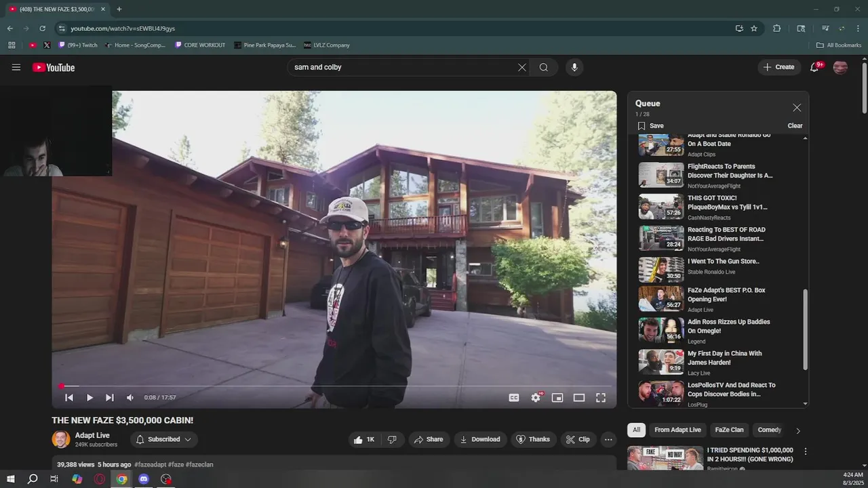Skip to previous video in queue
Screen dimensions: 868x488
[69, 398]
